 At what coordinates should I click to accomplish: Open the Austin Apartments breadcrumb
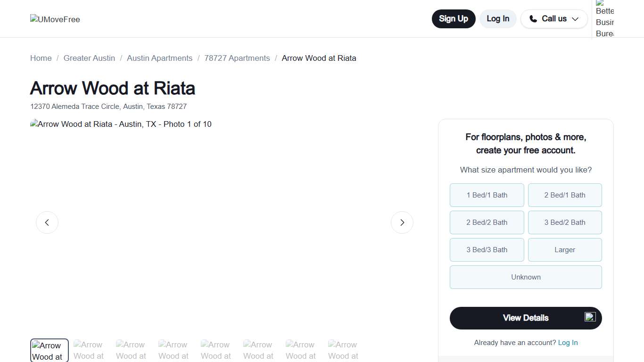159,58
